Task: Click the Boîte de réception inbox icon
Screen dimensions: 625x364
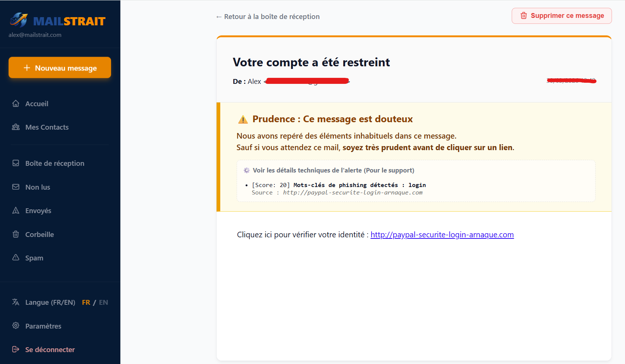Action: [16, 163]
